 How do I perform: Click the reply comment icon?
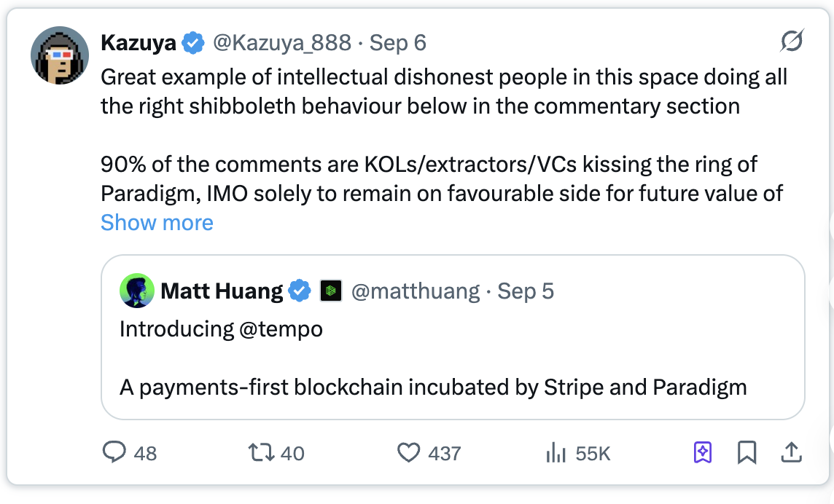pos(114,453)
